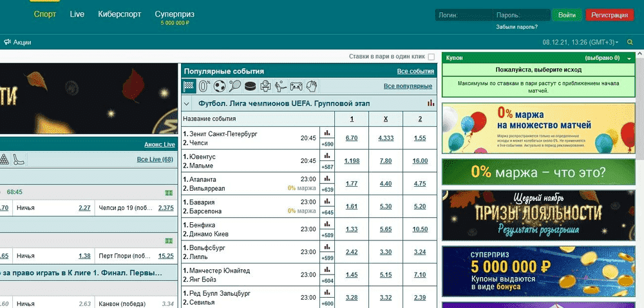Viewport: 644px width, 308px height.
Task: Enable one-click betting checkbox
Action: [x=431, y=57]
